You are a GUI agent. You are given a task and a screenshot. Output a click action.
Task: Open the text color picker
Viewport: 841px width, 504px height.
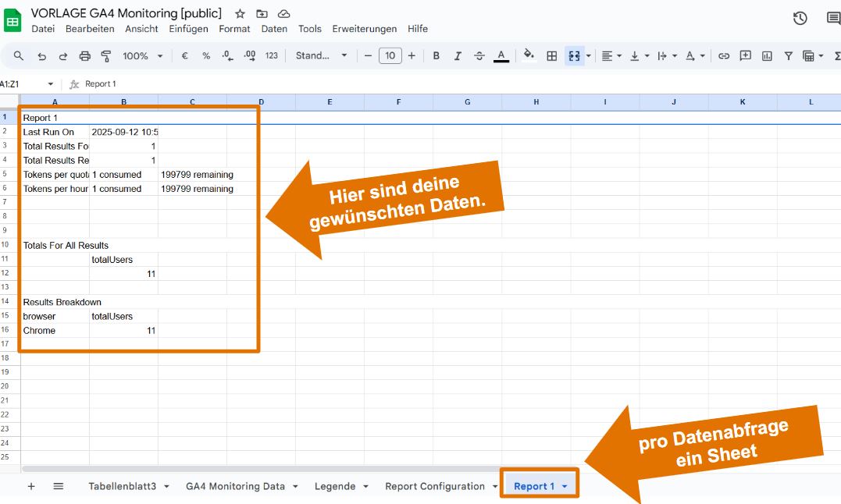click(501, 55)
